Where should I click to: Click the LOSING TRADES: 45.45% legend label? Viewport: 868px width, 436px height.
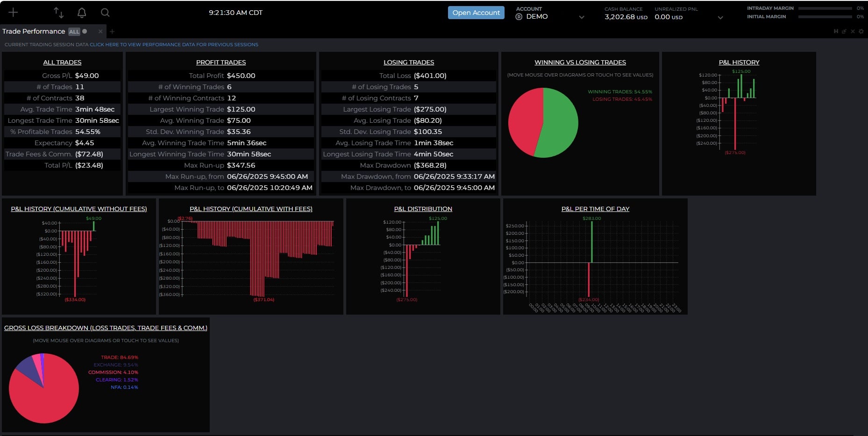click(x=622, y=99)
